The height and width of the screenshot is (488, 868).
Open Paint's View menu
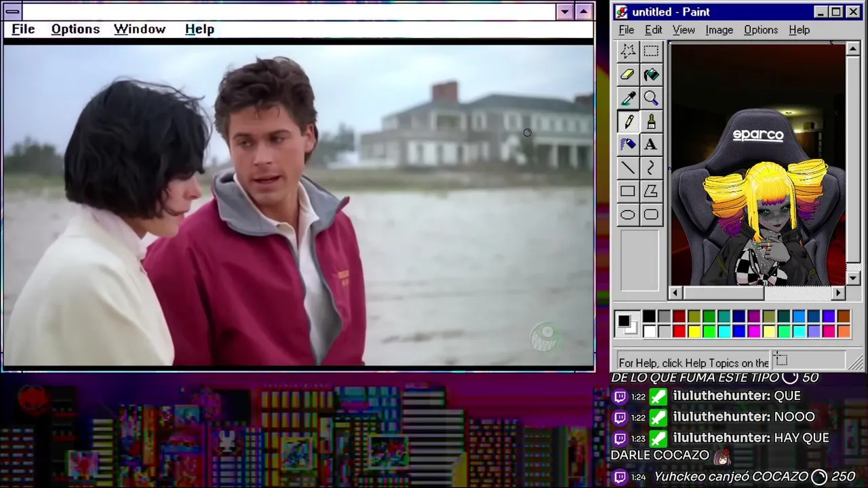(x=684, y=30)
